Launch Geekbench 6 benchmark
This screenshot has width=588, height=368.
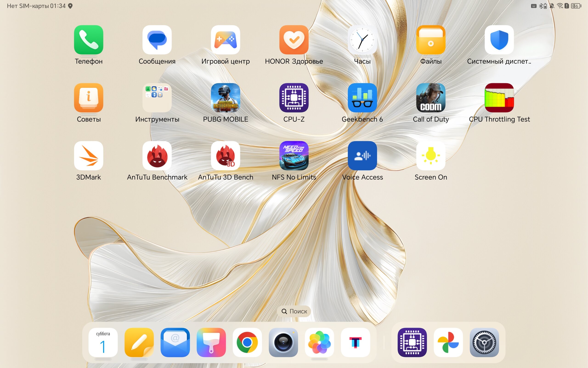pos(362,98)
